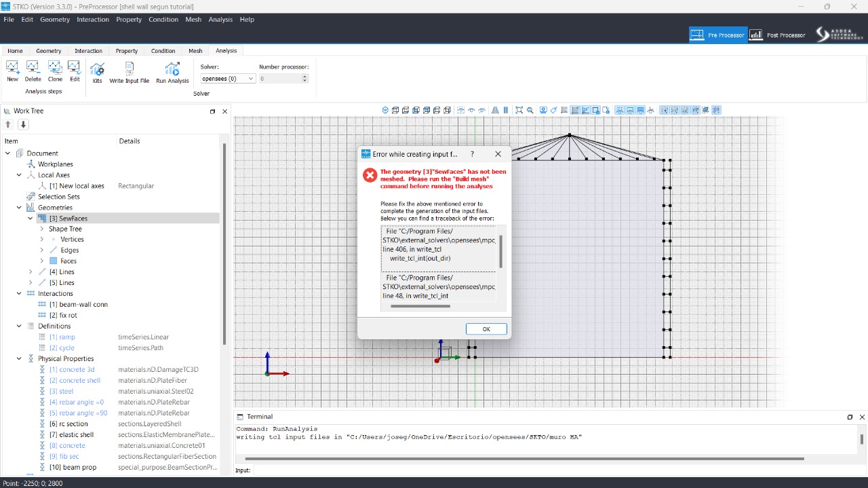Expand the Shape Tree node

[x=41, y=229]
